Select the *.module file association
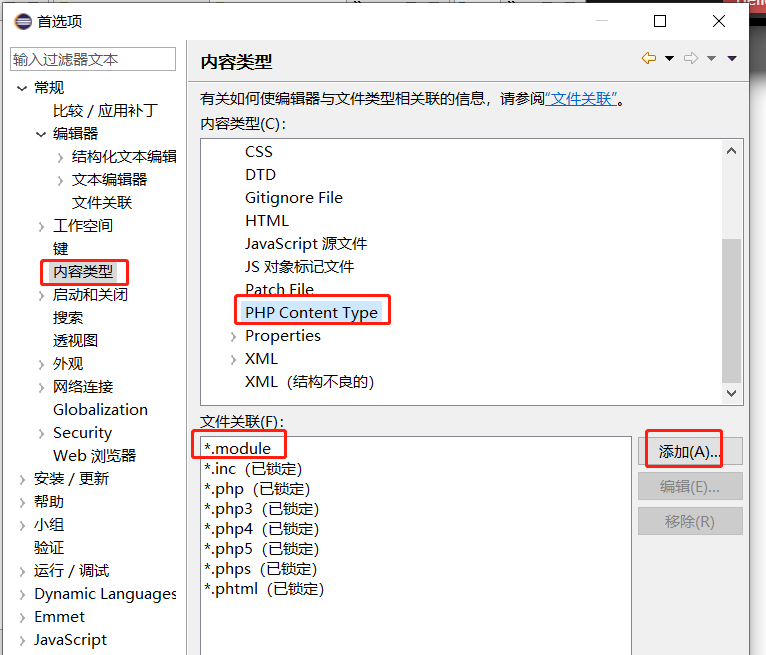Viewport: 766px width, 655px height. (x=237, y=448)
